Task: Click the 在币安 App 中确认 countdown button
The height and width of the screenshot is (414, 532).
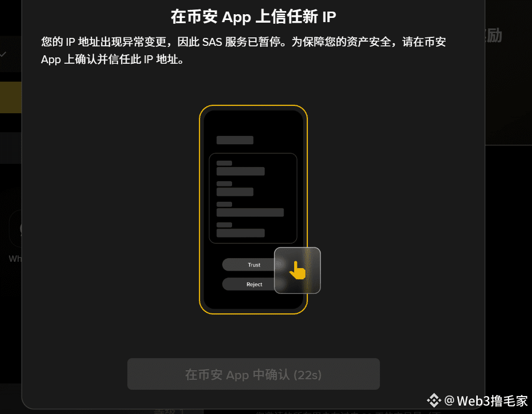Action: tap(254, 374)
